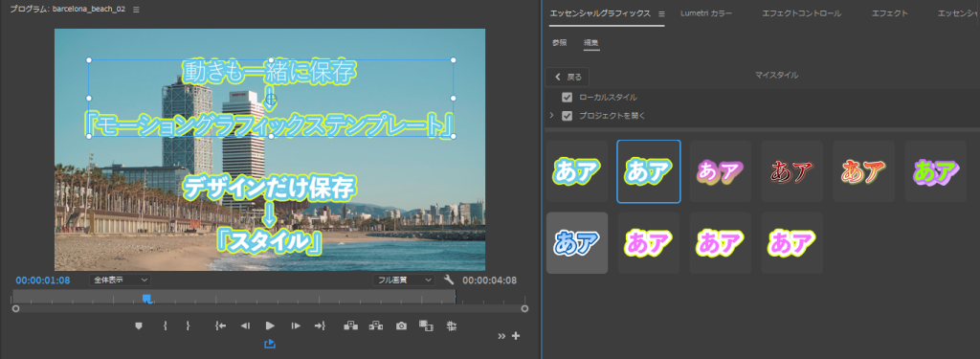980x359 pixels.
Task: Toggle comparison view icon
Action: [x=426, y=325]
